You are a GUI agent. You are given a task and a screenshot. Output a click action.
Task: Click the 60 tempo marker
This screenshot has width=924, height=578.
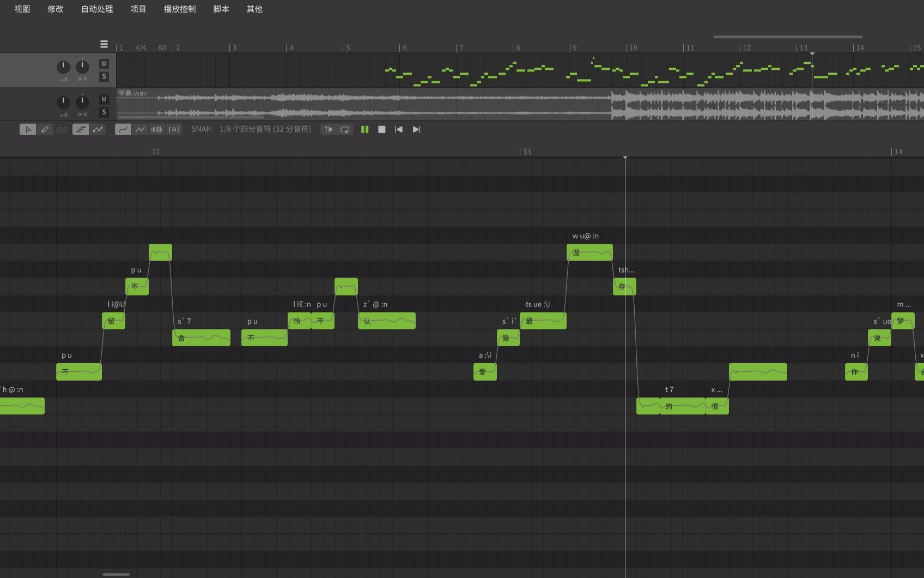click(x=162, y=48)
